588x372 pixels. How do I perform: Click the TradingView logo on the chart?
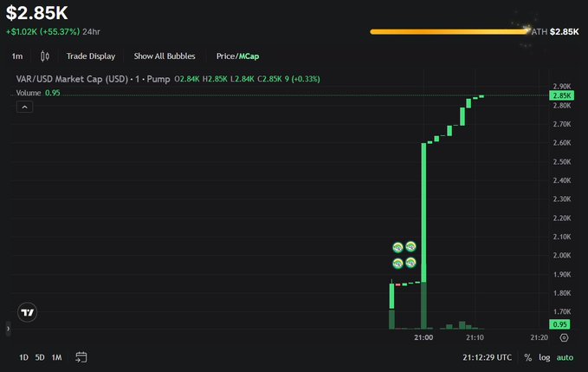28,312
